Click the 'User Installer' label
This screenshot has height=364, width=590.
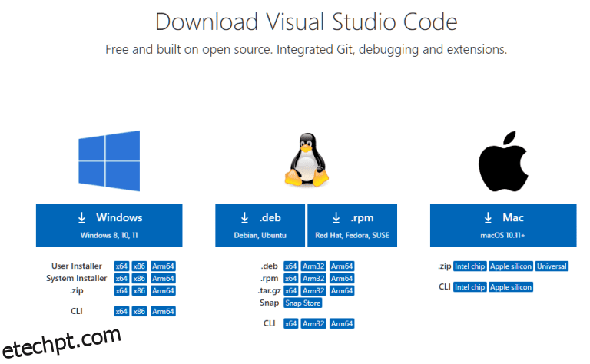pyautogui.click(x=76, y=266)
